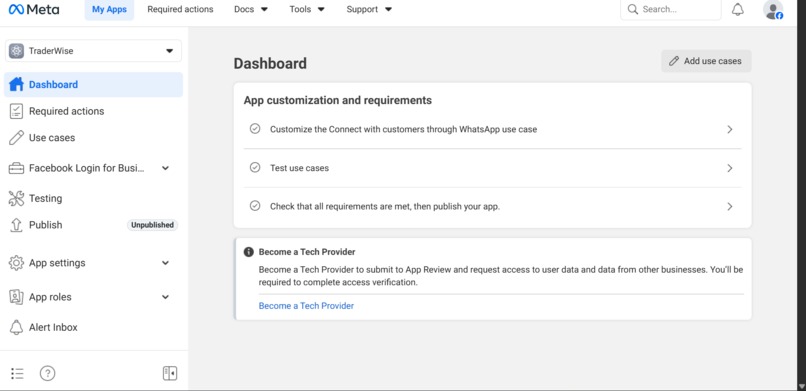806x391 pixels.
Task: Open the user profile avatar
Action: [773, 10]
